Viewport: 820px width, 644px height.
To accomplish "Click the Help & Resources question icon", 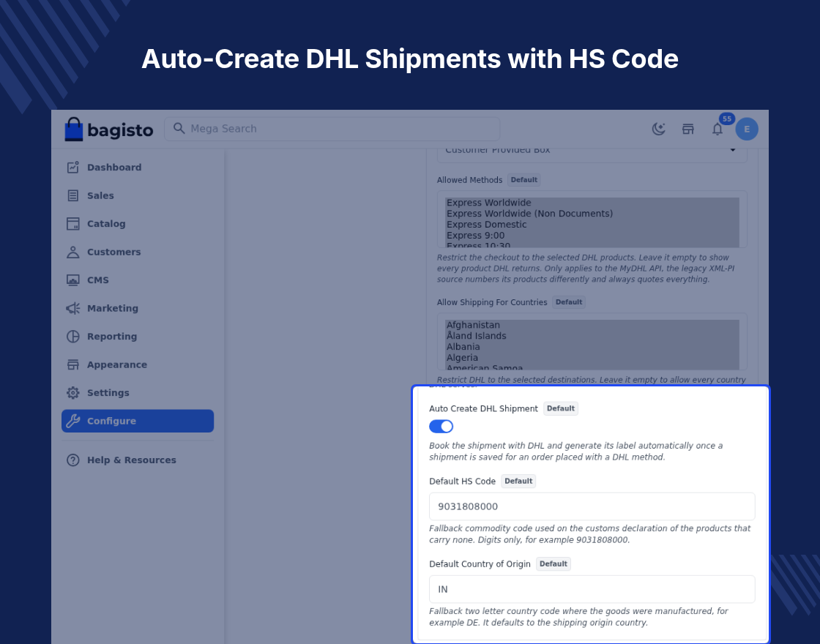I will [72, 460].
